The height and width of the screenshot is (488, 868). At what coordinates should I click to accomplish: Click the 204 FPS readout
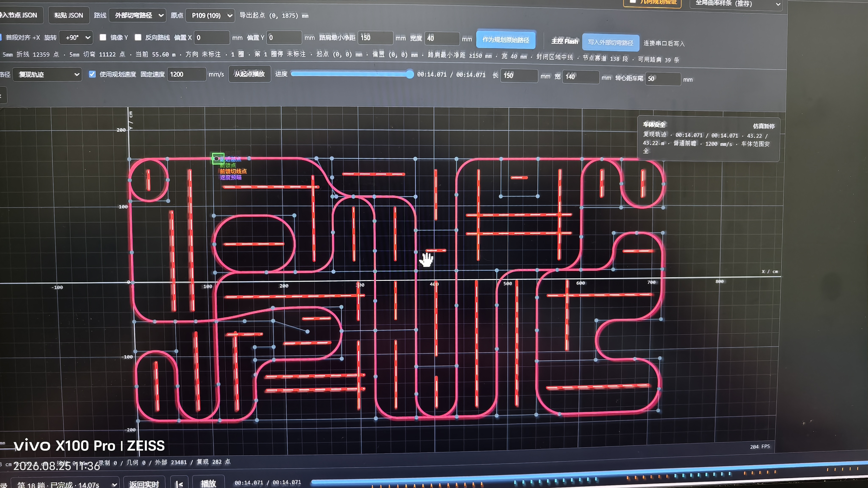(760, 446)
